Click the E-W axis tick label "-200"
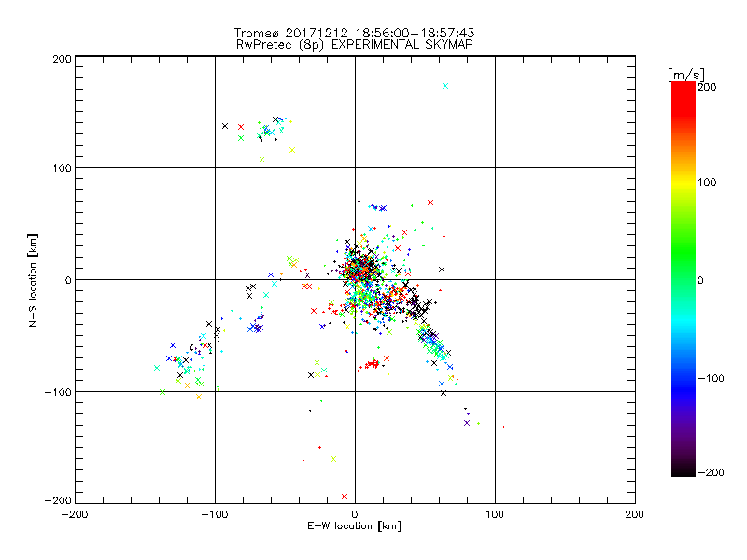The width and height of the screenshot is (747, 560). tap(75, 514)
